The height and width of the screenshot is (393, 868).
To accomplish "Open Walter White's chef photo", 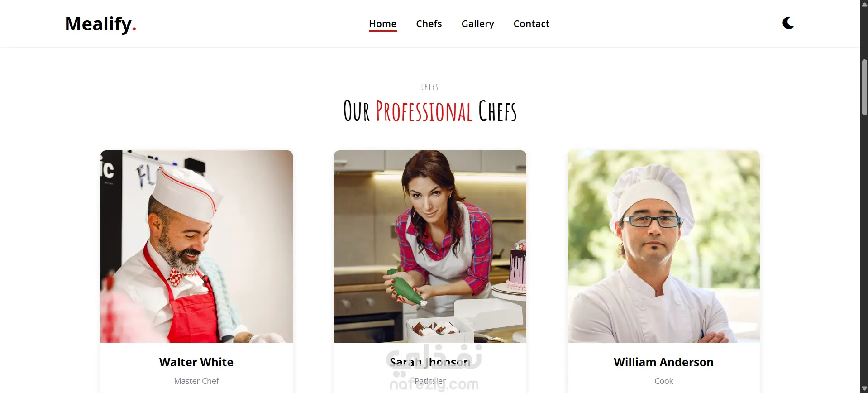I will click(196, 246).
